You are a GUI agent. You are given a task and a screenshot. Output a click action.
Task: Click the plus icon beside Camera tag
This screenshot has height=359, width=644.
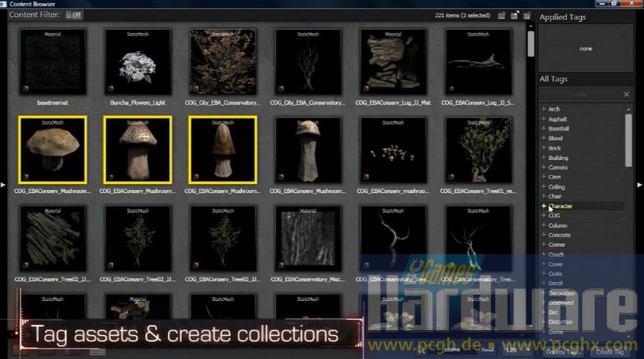[x=543, y=167]
